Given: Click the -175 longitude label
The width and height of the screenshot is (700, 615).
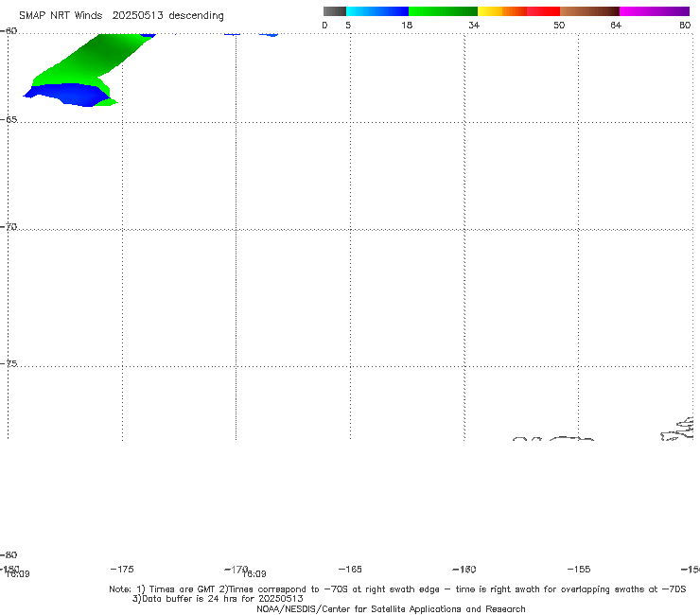Looking at the screenshot, I should (x=122, y=569).
